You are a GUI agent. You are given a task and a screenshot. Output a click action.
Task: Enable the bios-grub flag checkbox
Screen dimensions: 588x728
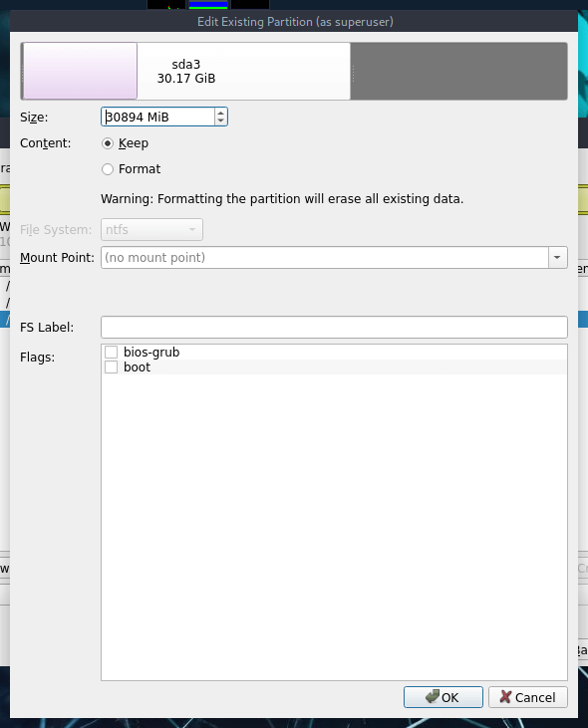pyautogui.click(x=111, y=352)
